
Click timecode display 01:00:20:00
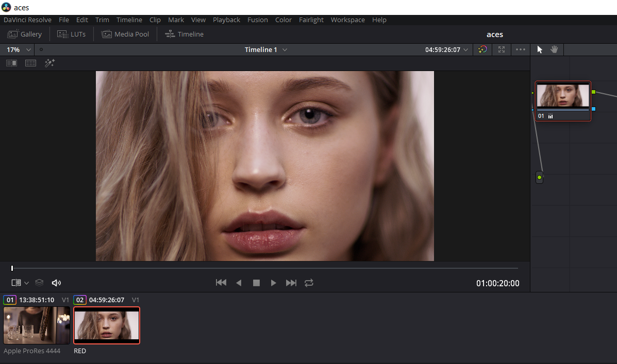point(498,283)
